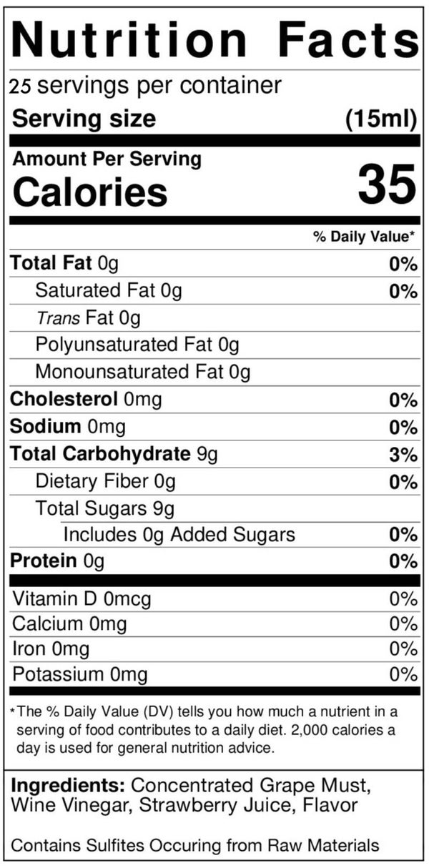Image resolution: width=429 pixels, height=868 pixels.
Task: Click the Includes 0g Added Sugars row
Action: pos(179,535)
